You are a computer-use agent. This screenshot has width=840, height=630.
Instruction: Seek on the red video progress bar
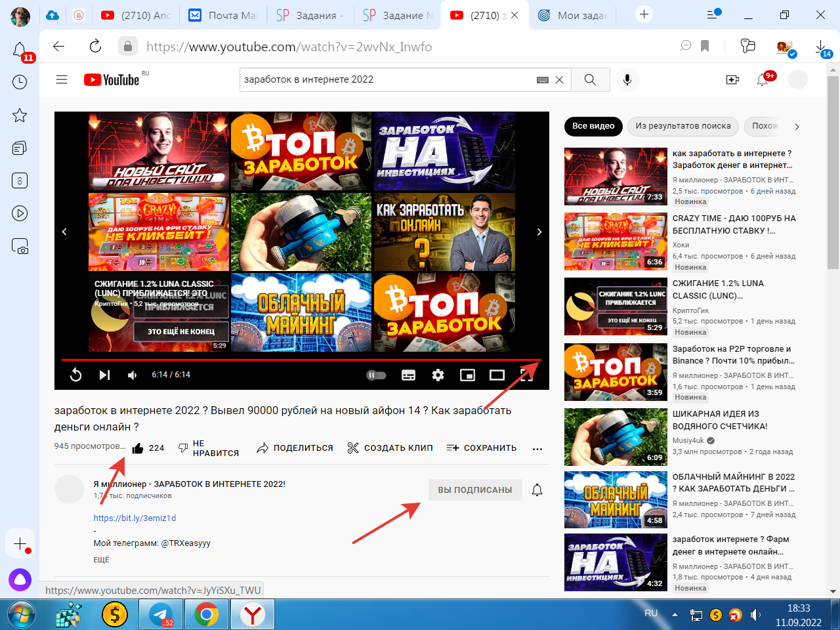[x=301, y=360]
